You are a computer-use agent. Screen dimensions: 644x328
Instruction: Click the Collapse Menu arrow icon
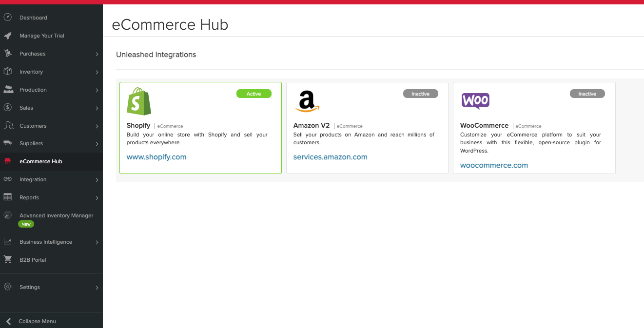pos(8,321)
